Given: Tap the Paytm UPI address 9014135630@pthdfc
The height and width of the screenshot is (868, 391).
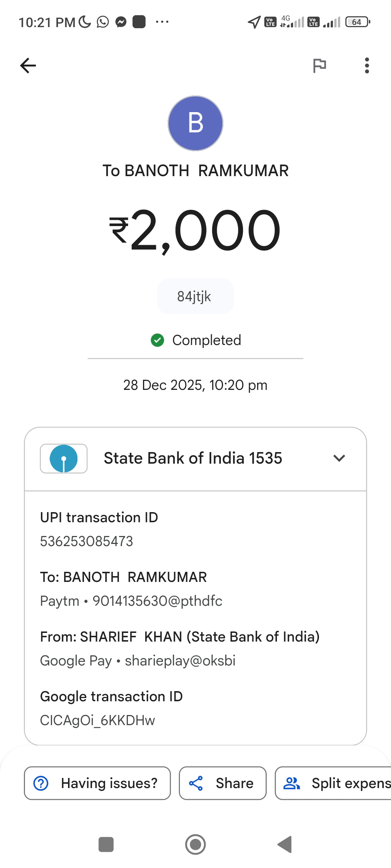Looking at the screenshot, I should click(157, 601).
